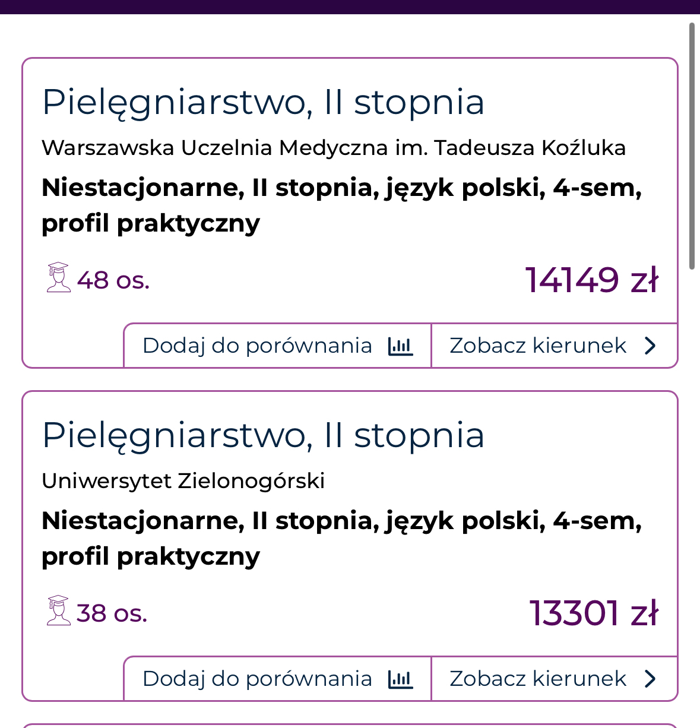The width and height of the screenshot is (700, 728).
Task: Click the 48 os. student count
Action: pyautogui.click(x=113, y=280)
